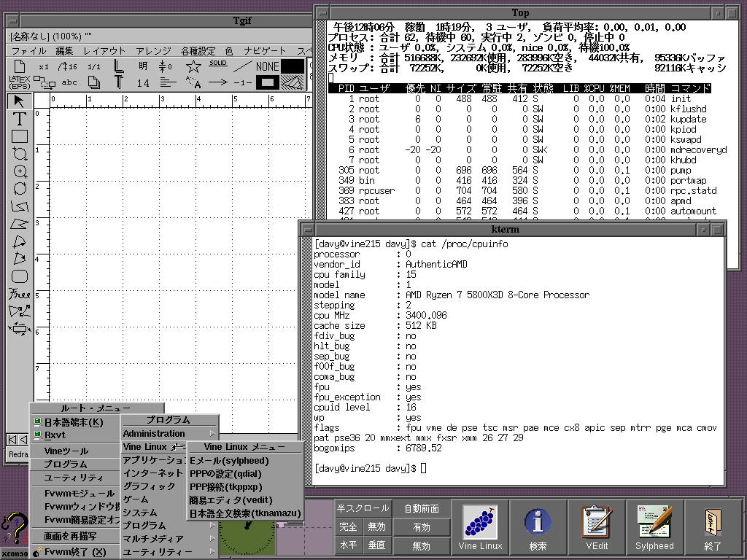Select the rectangle drawing tool in Tgif
747x560 pixels.
(19, 136)
